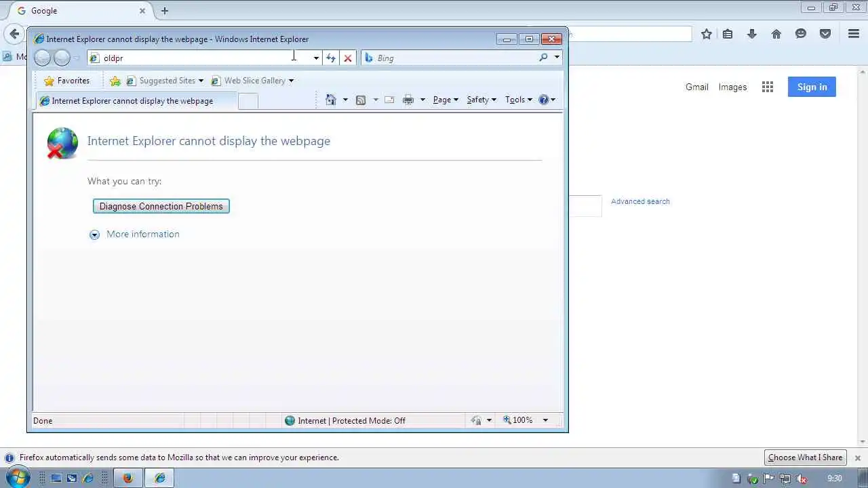Open the Firefox Downloads arrow icon
This screenshot has height=488, width=868.
(752, 34)
